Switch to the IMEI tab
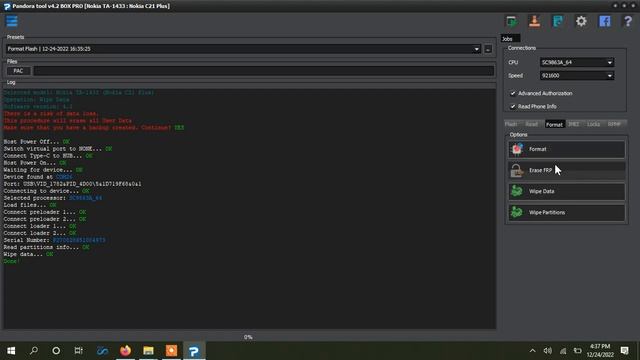This screenshot has height=360, width=640. 573,124
